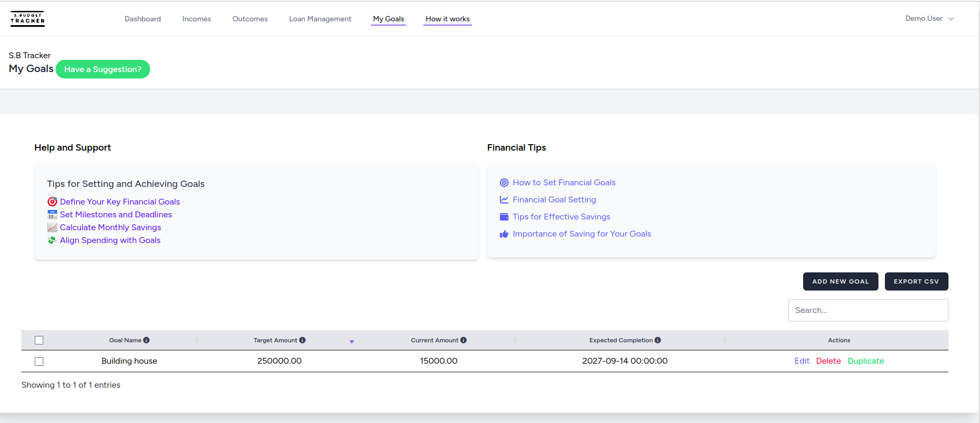Click the info icon beside Current Amount
This screenshot has height=423, width=980.
coord(463,340)
